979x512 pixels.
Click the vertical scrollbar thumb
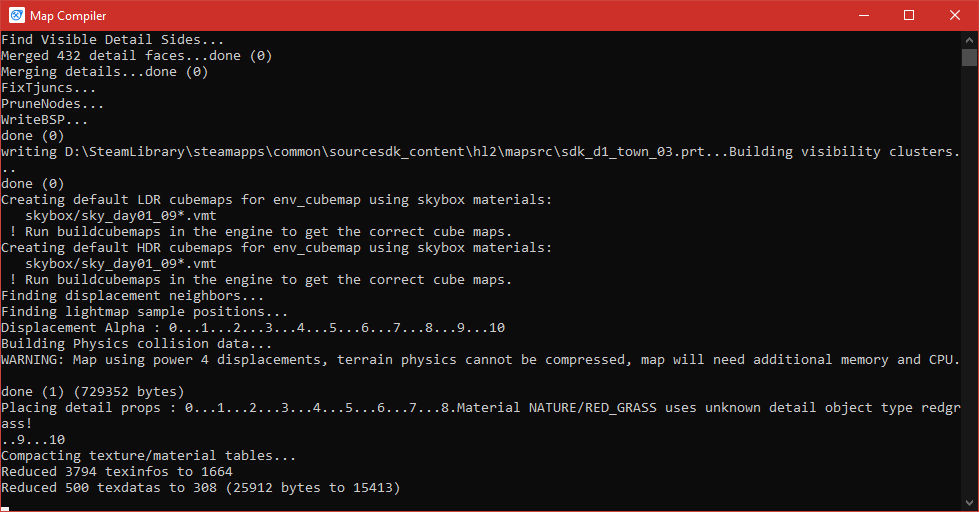pos(969,57)
